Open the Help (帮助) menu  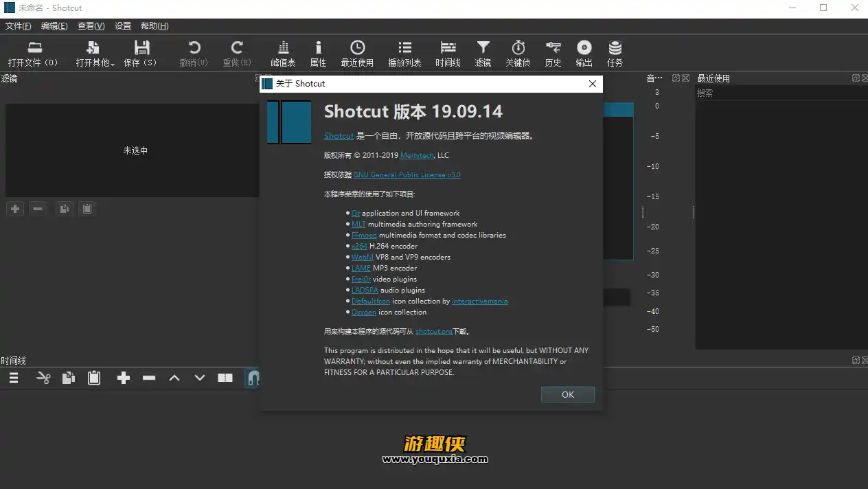155,26
